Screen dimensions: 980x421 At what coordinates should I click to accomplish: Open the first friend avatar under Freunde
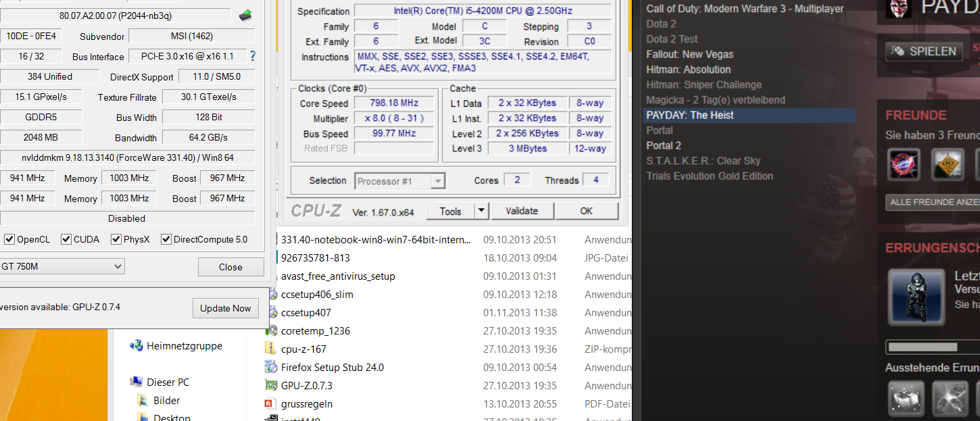point(904,164)
